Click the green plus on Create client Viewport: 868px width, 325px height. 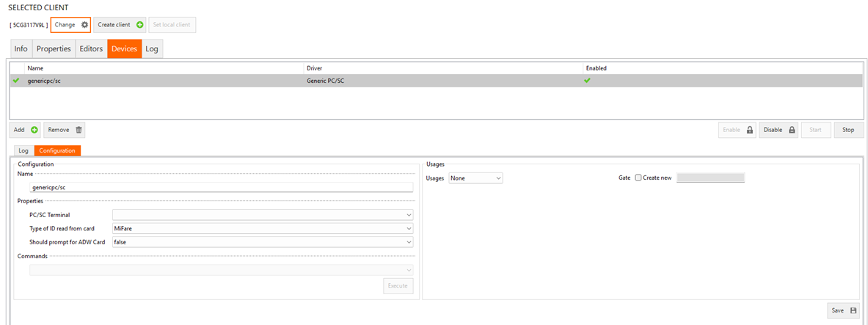point(139,25)
